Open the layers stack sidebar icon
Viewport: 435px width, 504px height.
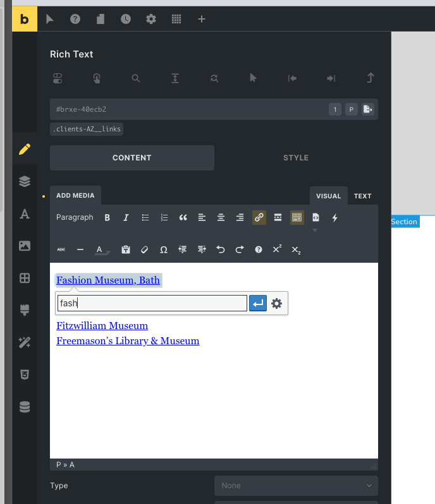(x=25, y=181)
